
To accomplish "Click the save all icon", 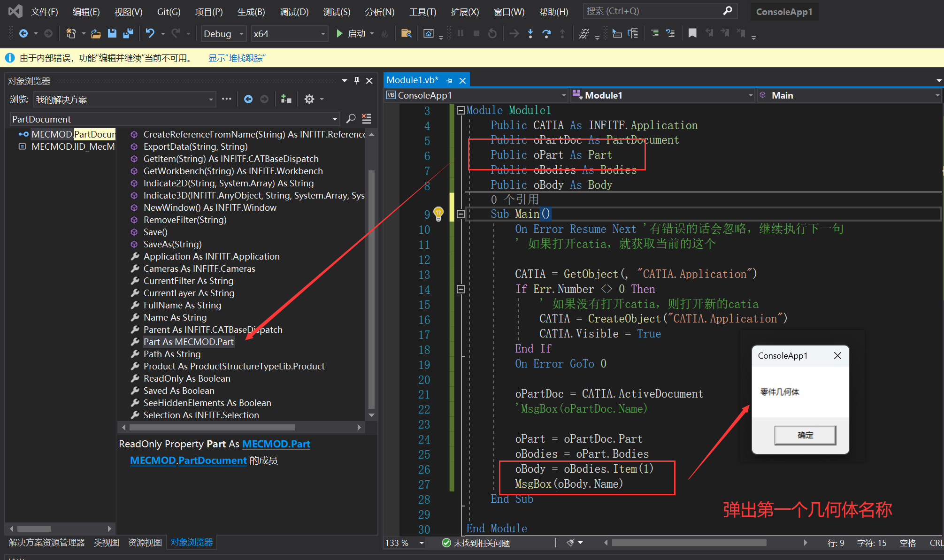I will click(x=128, y=33).
